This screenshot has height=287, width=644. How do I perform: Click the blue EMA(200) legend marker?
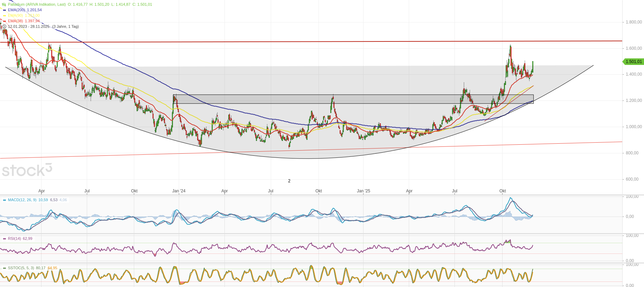(4, 10)
